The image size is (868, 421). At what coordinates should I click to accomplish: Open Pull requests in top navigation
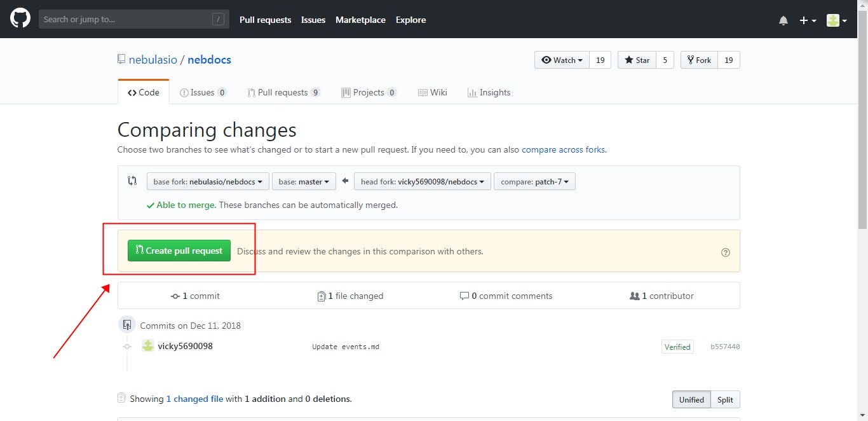click(x=265, y=20)
